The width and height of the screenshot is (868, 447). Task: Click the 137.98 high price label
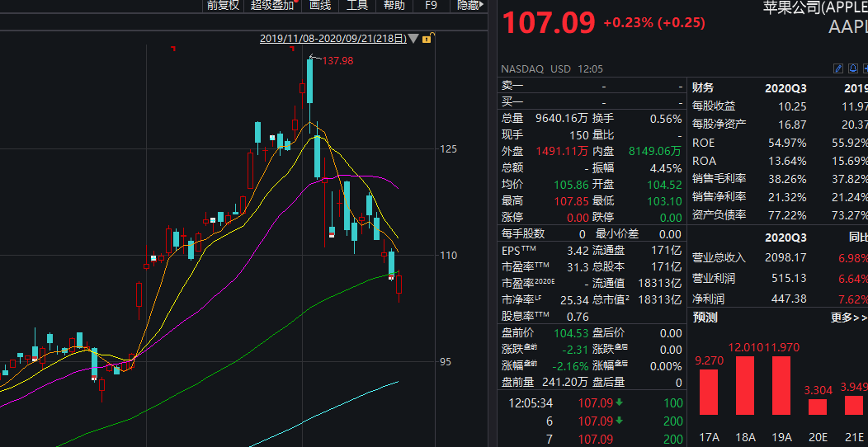(337, 61)
